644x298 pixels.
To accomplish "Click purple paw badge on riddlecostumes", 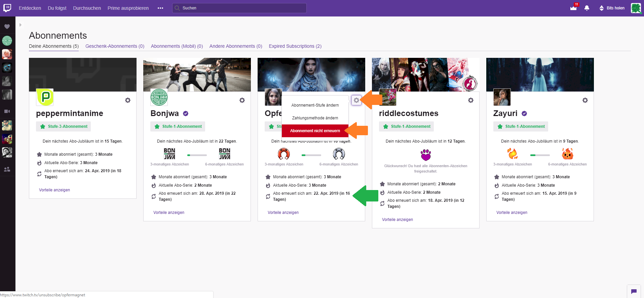I will click(426, 155).
